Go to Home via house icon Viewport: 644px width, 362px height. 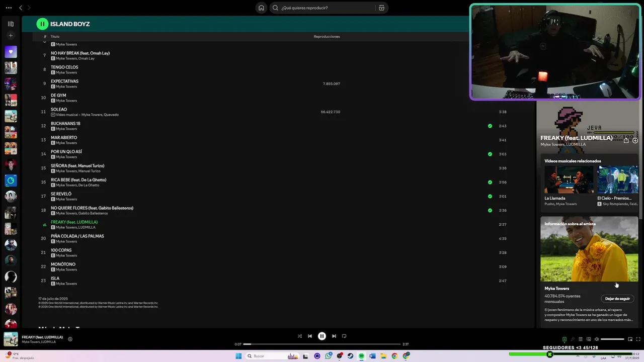pos(261,8)
